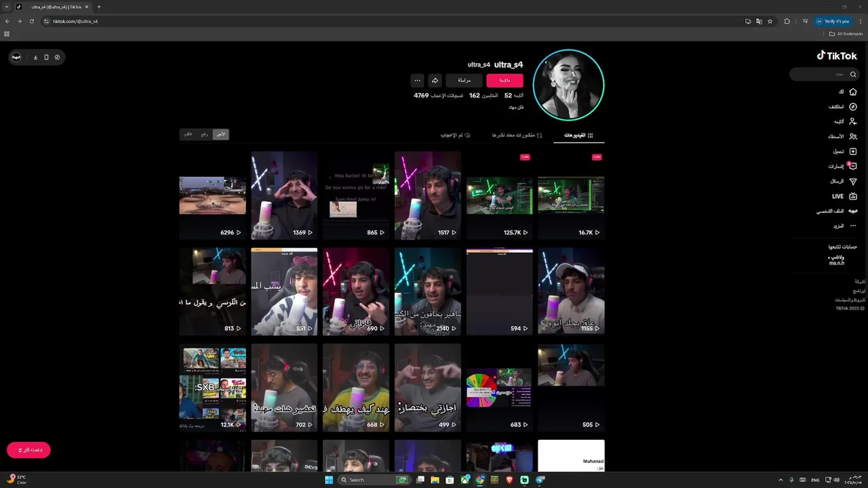Open the video with 1155 views
868x488 pixels.
click(x=571, y=291)
